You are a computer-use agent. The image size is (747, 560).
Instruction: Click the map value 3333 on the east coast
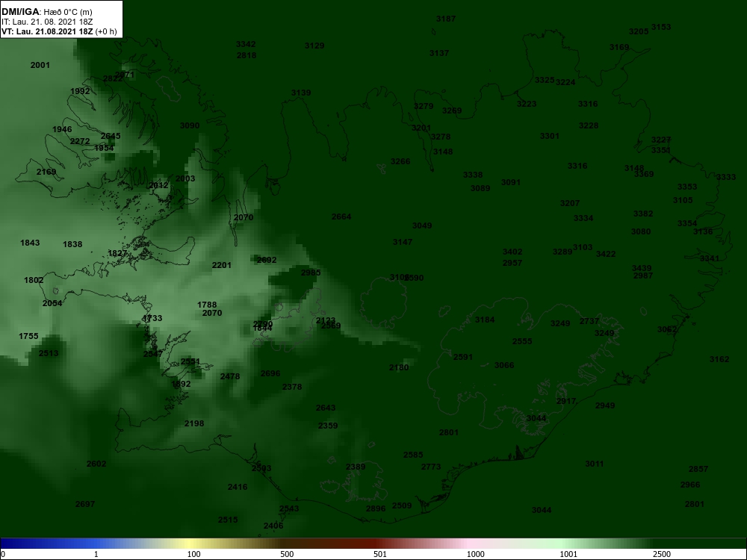[x=726, y=177]
